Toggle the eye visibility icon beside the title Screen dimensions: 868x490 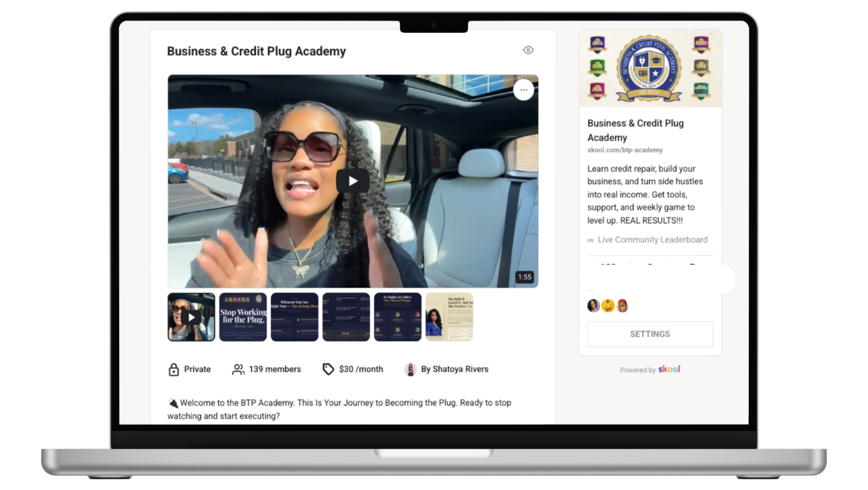[528, 50]
